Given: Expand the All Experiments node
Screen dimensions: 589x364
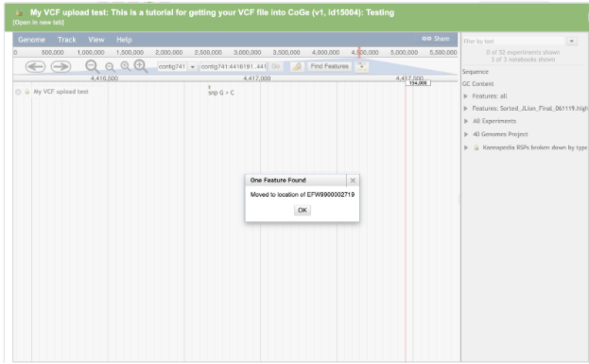Looking at the screenshot, I should (466, 121).
